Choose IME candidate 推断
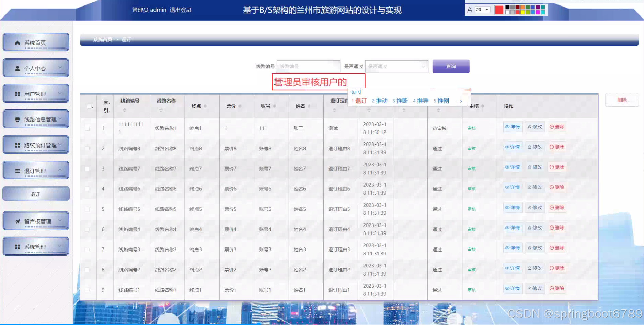The image size is (644, 325). pos(400,101)
